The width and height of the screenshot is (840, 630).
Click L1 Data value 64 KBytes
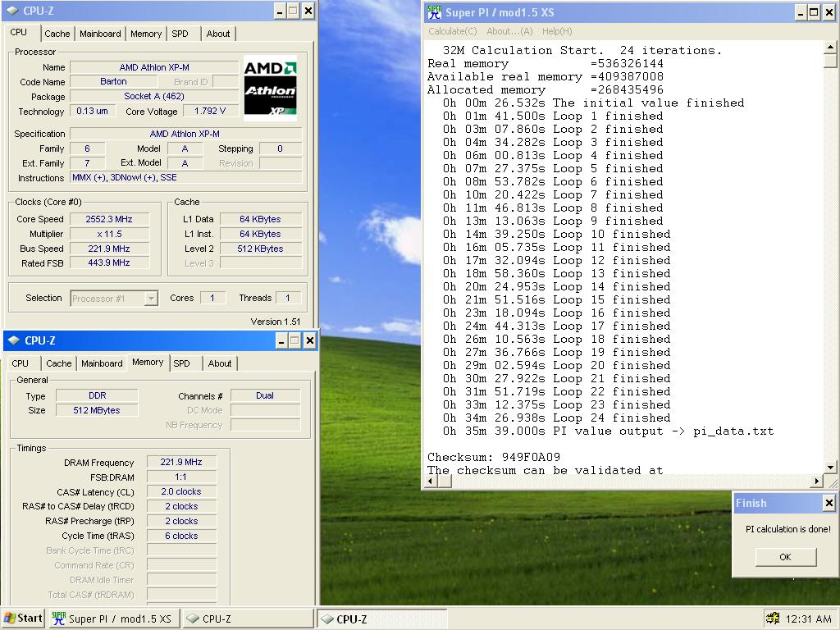point(260,219)
